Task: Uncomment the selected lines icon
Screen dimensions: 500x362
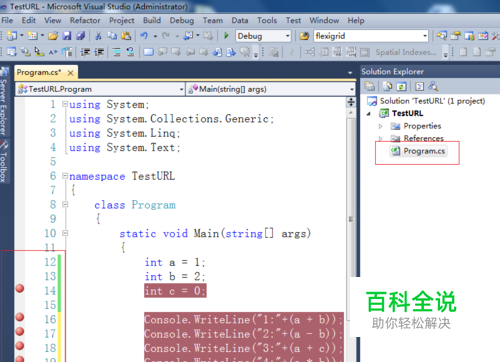Action: click(x=130, y=52)
